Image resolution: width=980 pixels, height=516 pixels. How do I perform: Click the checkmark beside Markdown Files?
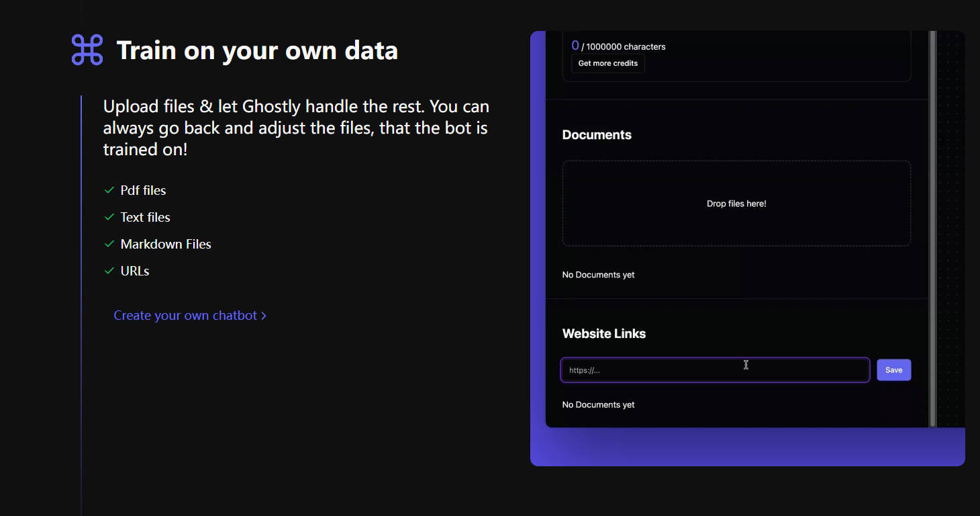click(109, 244)
